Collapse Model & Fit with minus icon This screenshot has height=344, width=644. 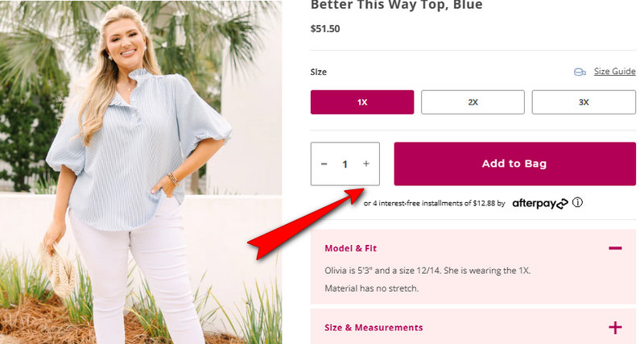pyautogui.click(x=615, y=248)
